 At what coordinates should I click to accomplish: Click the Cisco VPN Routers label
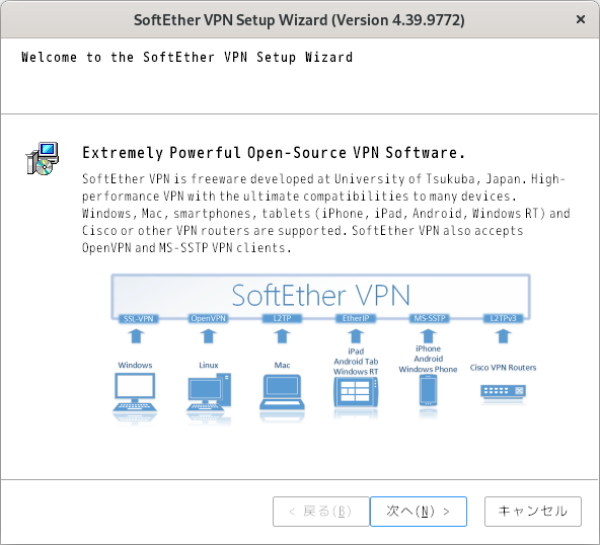503,367
